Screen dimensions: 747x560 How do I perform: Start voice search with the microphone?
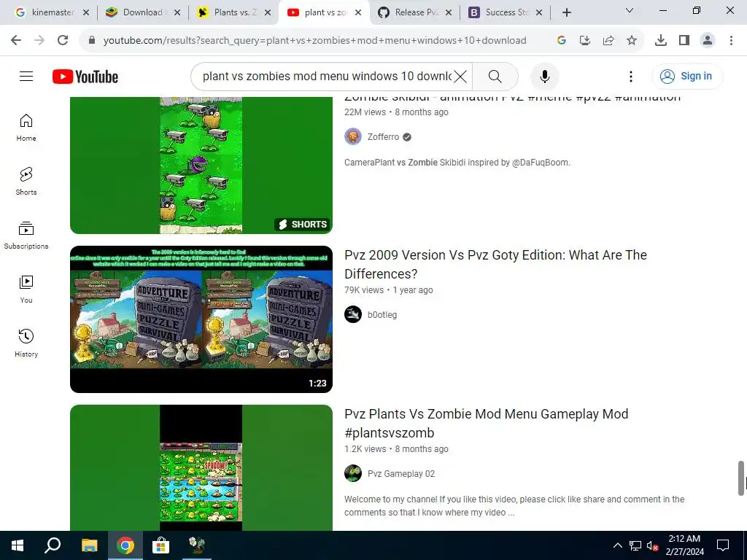point(544,76)
